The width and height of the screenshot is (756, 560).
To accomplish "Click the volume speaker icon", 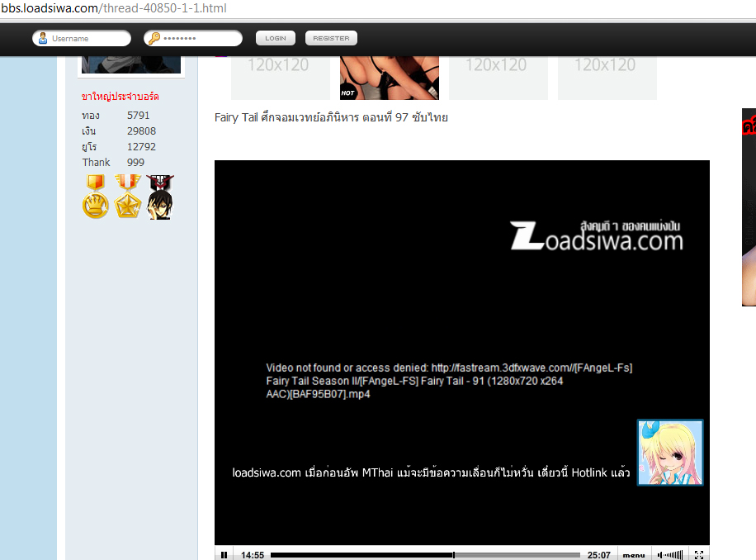I will pos(659,555).
